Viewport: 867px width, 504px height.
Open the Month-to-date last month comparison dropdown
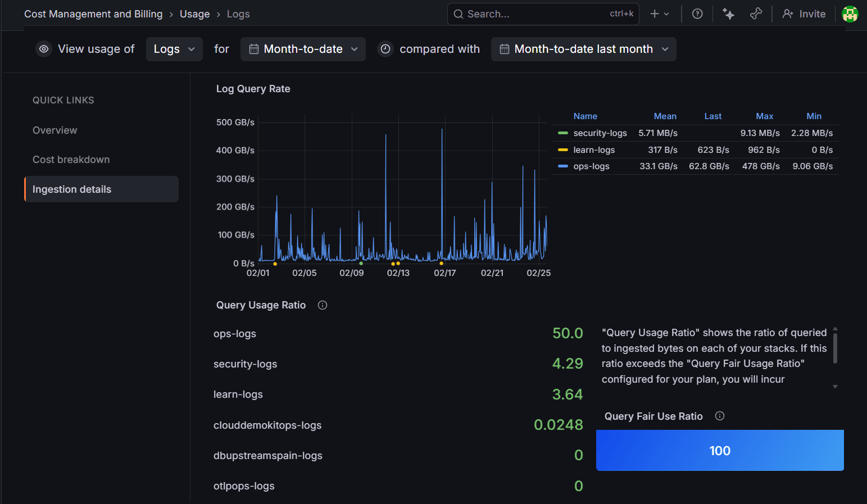point(583,49)
